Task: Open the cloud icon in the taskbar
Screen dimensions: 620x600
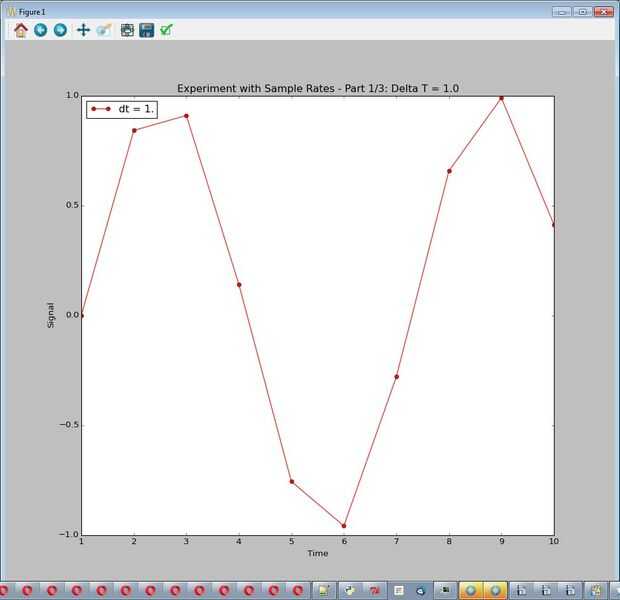Action: coord(421,591)
